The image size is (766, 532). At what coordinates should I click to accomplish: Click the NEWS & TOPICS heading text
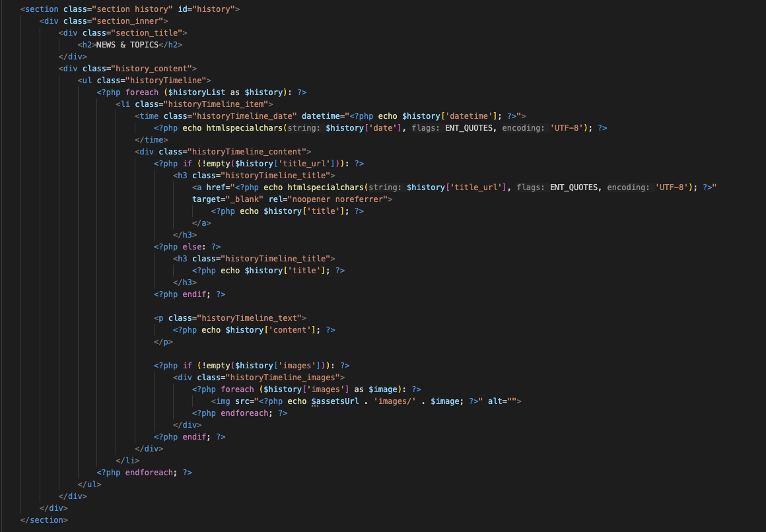click(x=127, y=45)
